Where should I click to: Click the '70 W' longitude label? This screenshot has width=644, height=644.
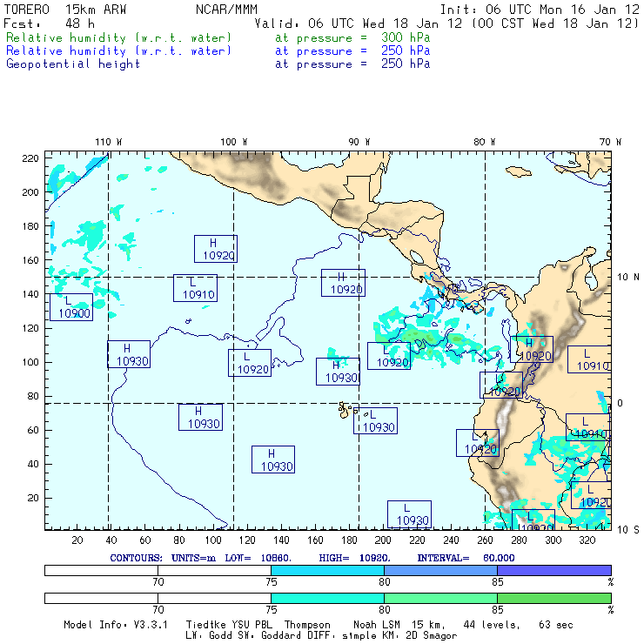tap(610, 142)
